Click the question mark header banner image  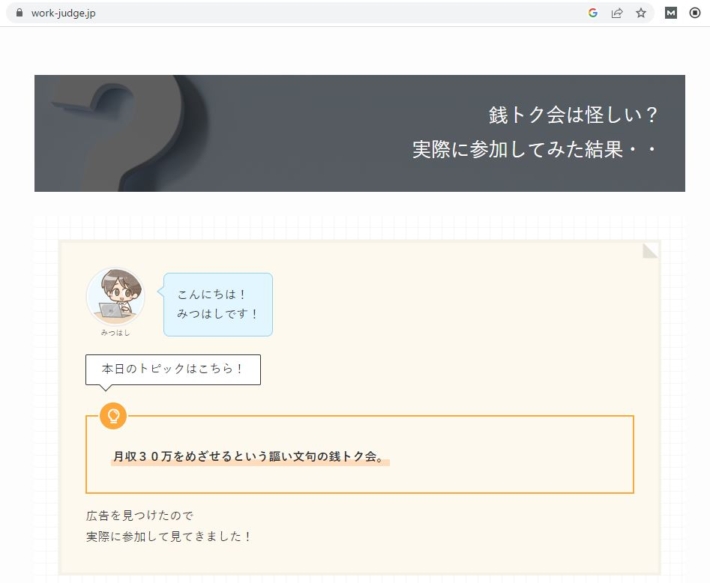tap(360, 134)
